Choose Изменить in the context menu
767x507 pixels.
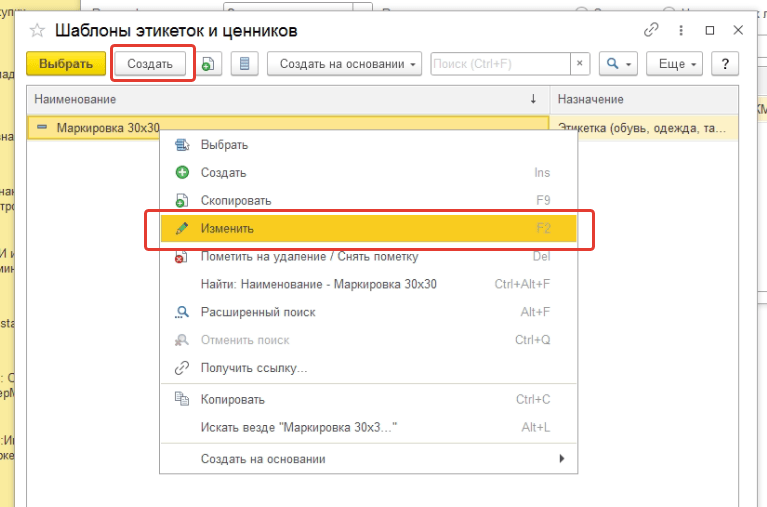(x=227, y=228)
